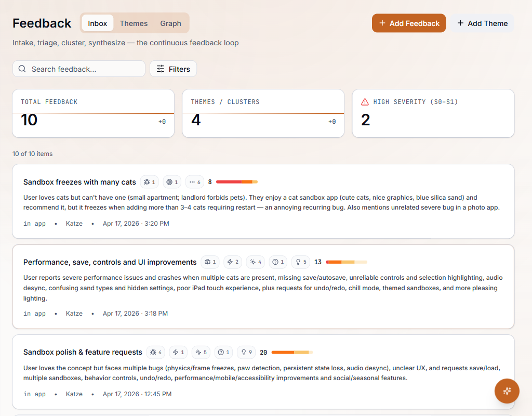
Task: Click the number 2 on High Severity card
Action: [x=365, y=120]
